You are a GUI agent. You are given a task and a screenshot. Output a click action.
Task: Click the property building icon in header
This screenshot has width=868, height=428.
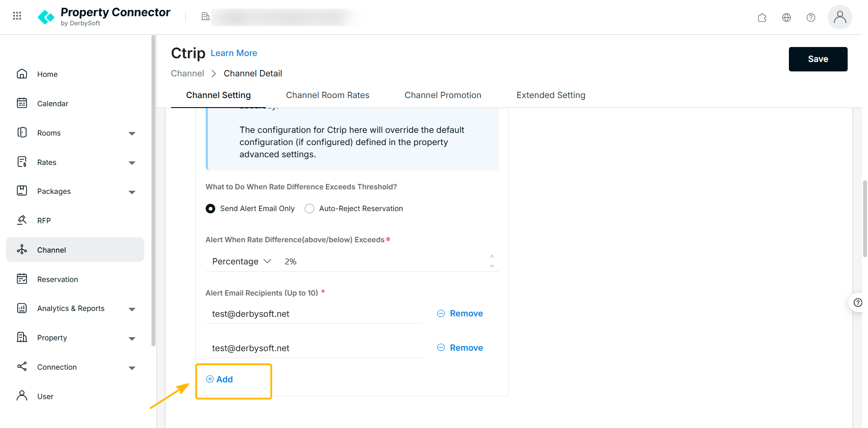(x=205, y=17)
